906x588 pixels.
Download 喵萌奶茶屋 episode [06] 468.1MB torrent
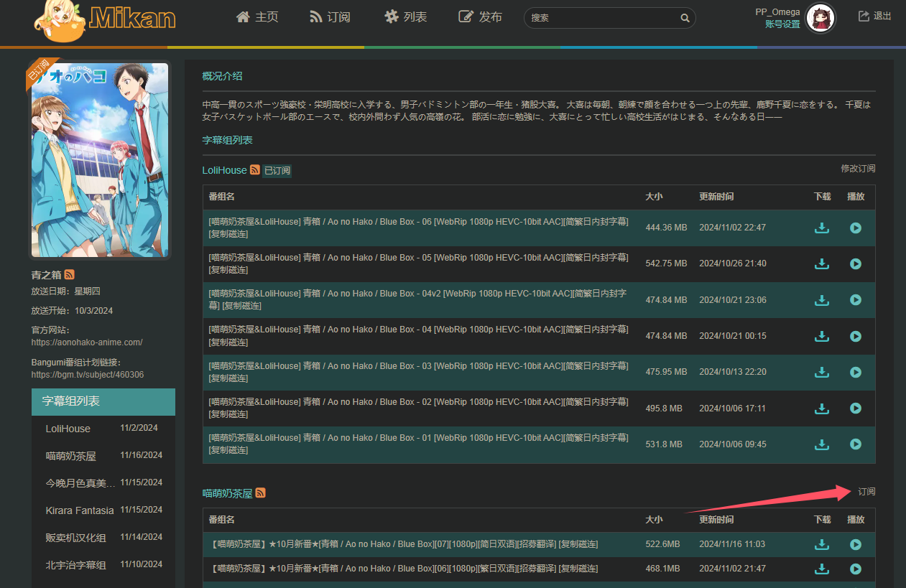pos(822,569)
